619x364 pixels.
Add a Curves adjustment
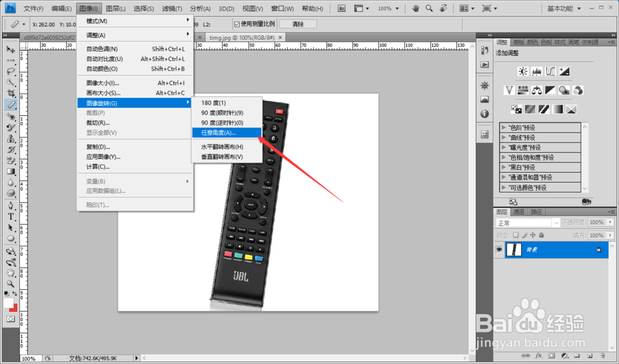(x=550, y=71)
